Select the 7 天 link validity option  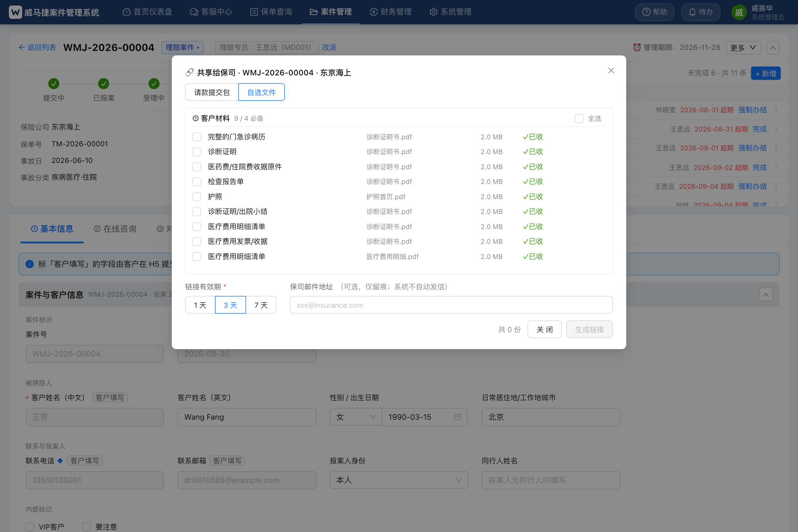coord(261,305)
